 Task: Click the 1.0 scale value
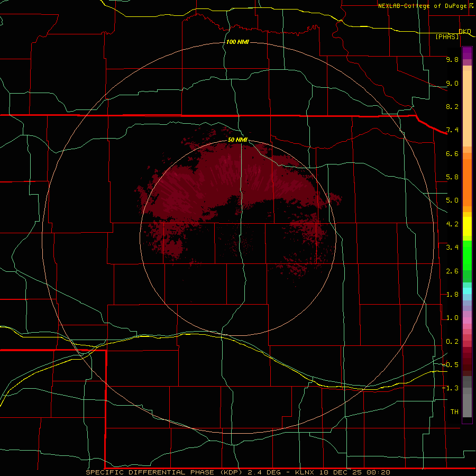(x=452, y=318)
